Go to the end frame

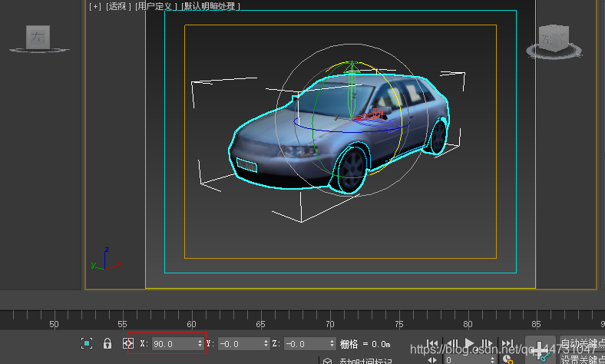click(x=507, y=343)
